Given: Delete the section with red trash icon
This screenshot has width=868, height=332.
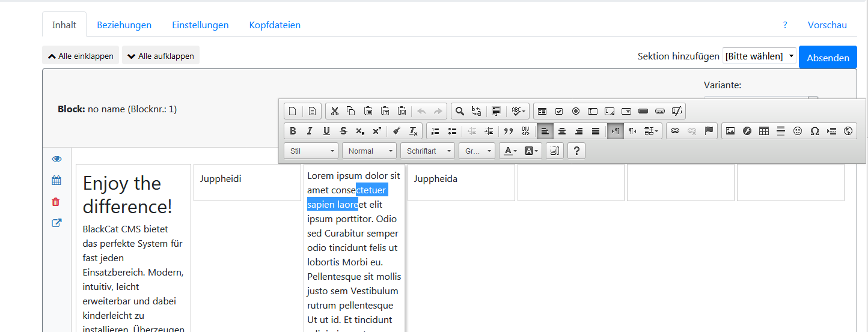Looking at the screenshot, I should [56, 202].
